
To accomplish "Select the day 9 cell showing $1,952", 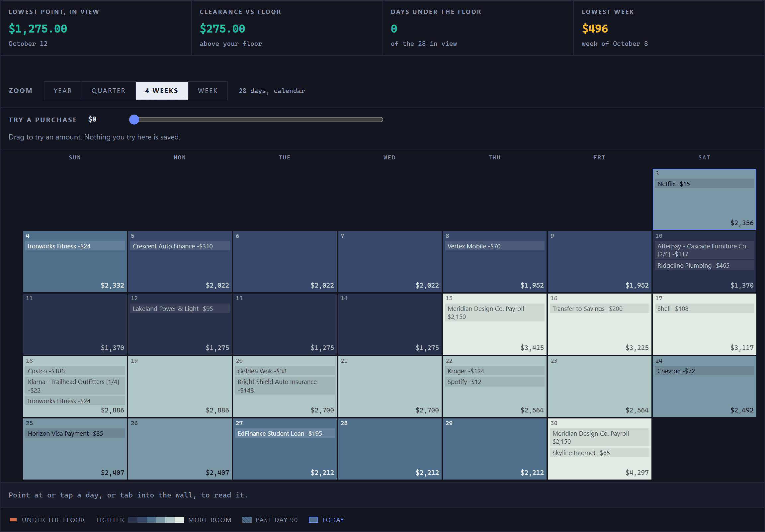I will (x=599, y=262).
